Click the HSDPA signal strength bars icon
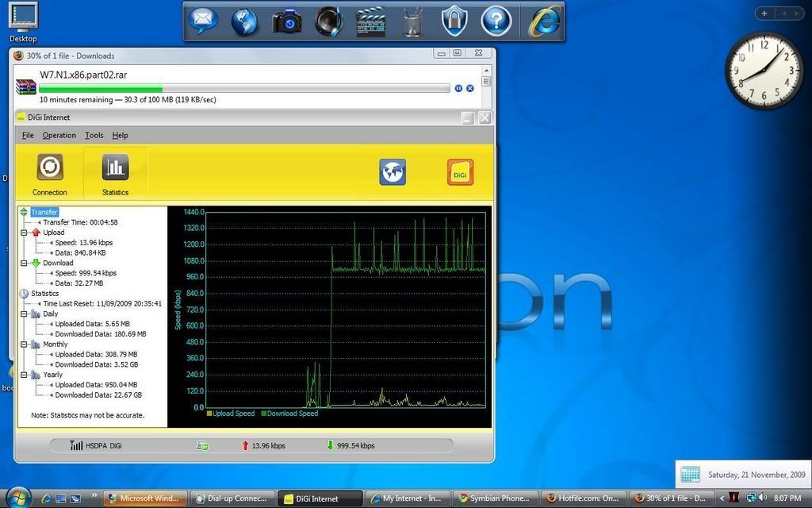812x508 pixels. (76, 445)
